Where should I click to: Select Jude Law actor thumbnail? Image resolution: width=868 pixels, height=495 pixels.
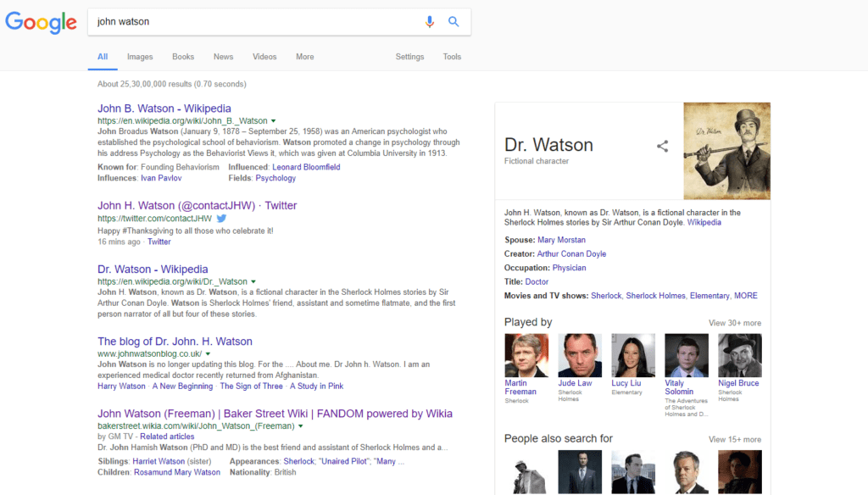click(x=580, y=355)
